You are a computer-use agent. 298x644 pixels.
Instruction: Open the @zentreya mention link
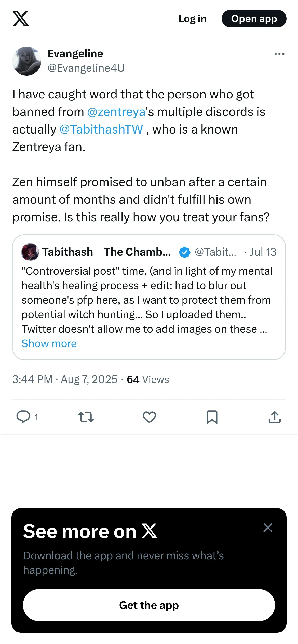coord(116,112)
